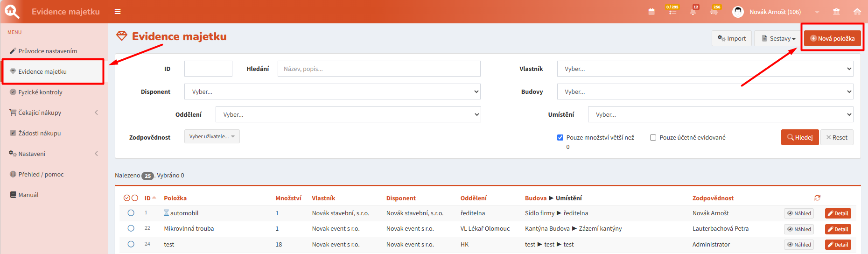Click the Nalezeno count badge 25

(x=147, y=176)
